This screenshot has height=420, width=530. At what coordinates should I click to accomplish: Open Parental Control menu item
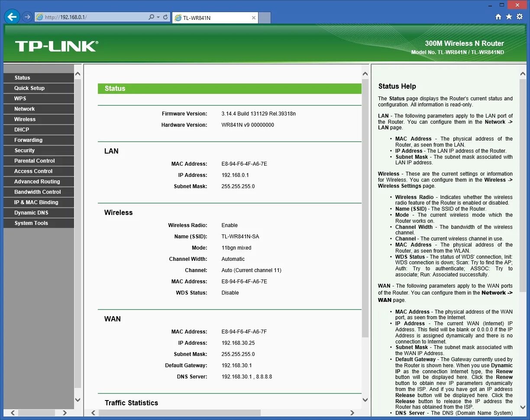pyautogui.click(x=39, y=161)
